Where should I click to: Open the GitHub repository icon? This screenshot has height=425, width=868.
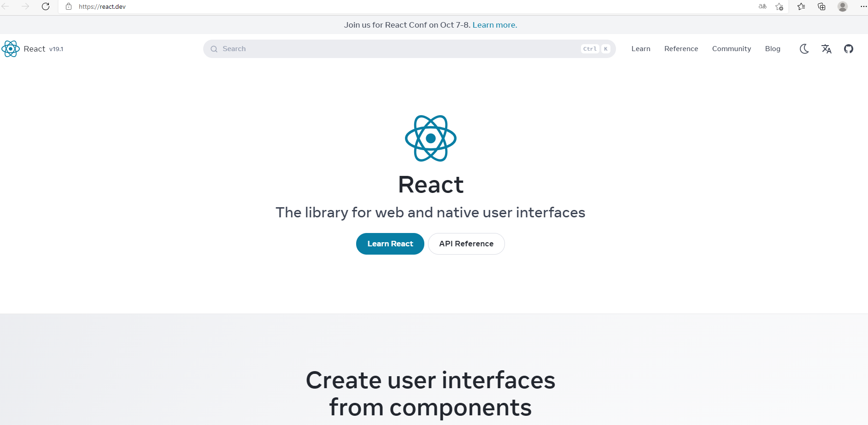tap(849, 49)
